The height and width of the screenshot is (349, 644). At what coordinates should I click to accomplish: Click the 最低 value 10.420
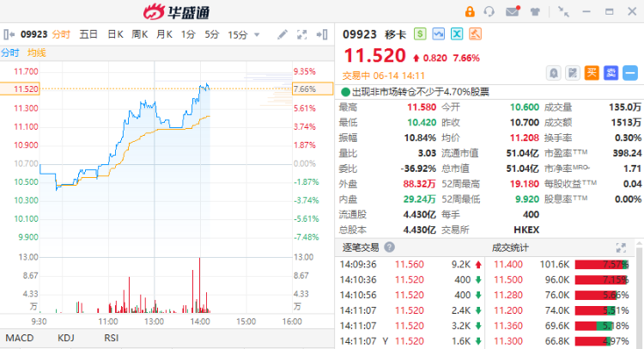click(422, 123)
